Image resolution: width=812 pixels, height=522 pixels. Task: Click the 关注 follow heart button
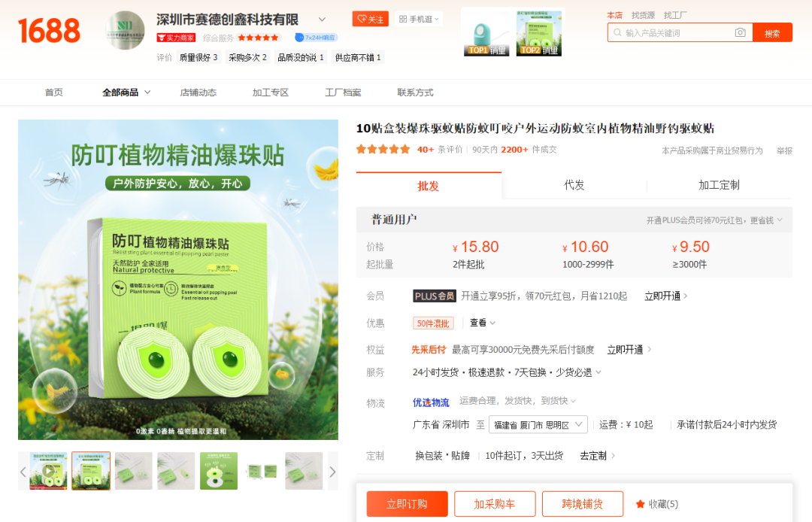370,20
